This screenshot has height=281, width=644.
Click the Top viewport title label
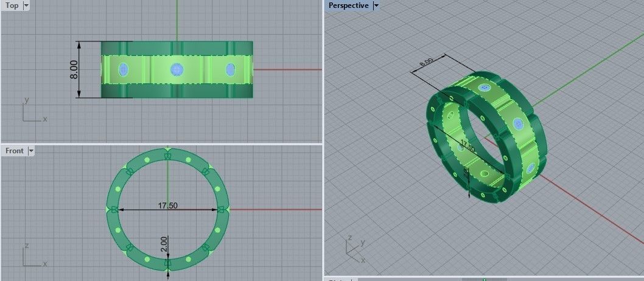tap(12, 5)
